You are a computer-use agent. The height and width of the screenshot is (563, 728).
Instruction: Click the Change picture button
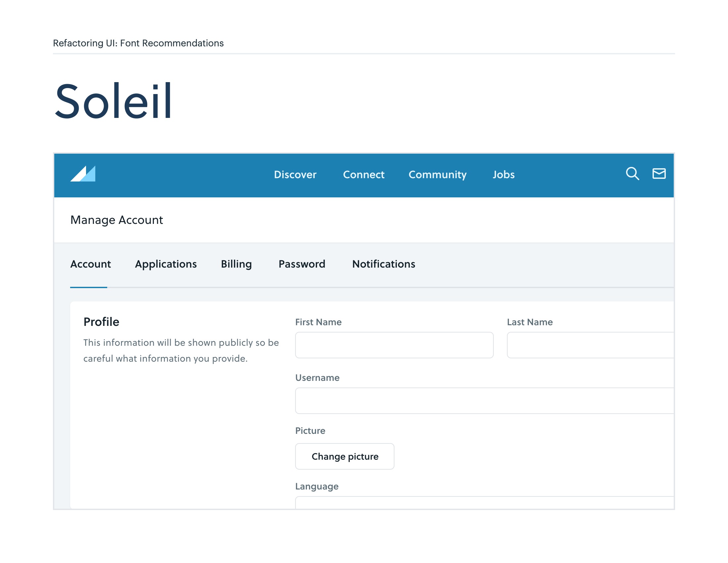pos(344,456)
